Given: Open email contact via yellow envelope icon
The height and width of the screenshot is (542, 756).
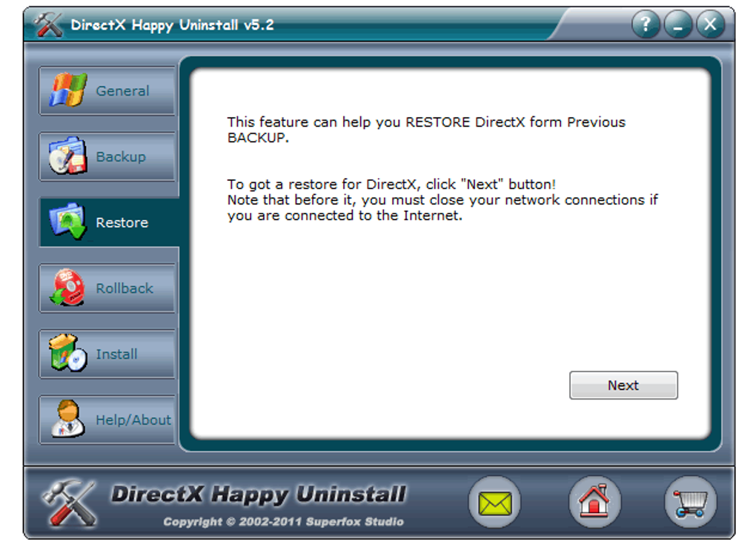Looking at the screenshot, I should pyautogui.click(x=494, y=503).
